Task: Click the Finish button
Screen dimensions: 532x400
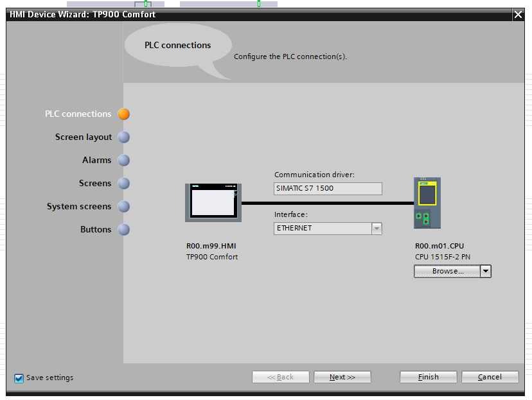Action: pos(428,377)
